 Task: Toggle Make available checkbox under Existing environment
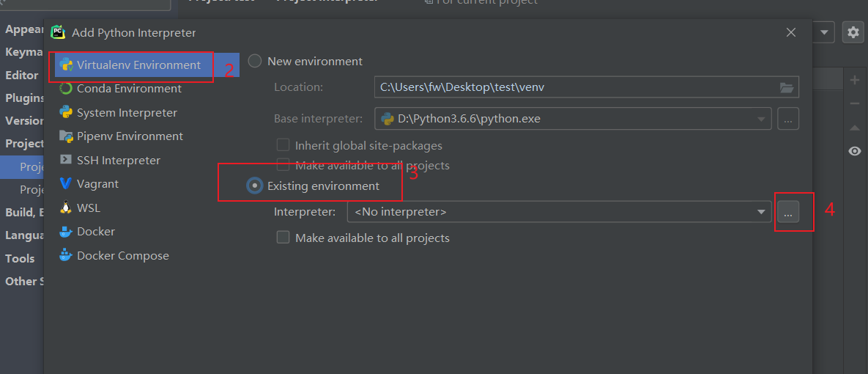283,238
